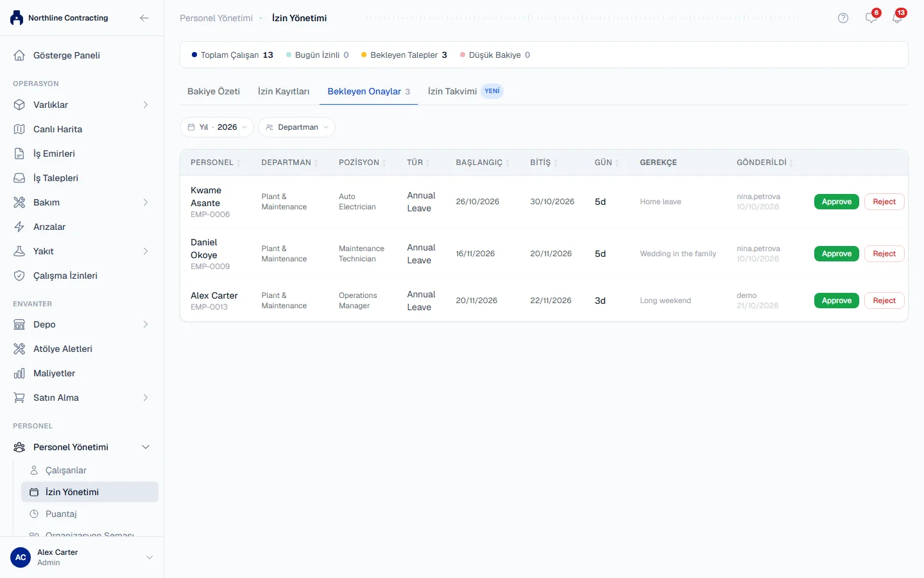This screenshot has width=924, height=578.
Task: Click the Maliyetler bar chart icon
Action: tap(19, 373)
